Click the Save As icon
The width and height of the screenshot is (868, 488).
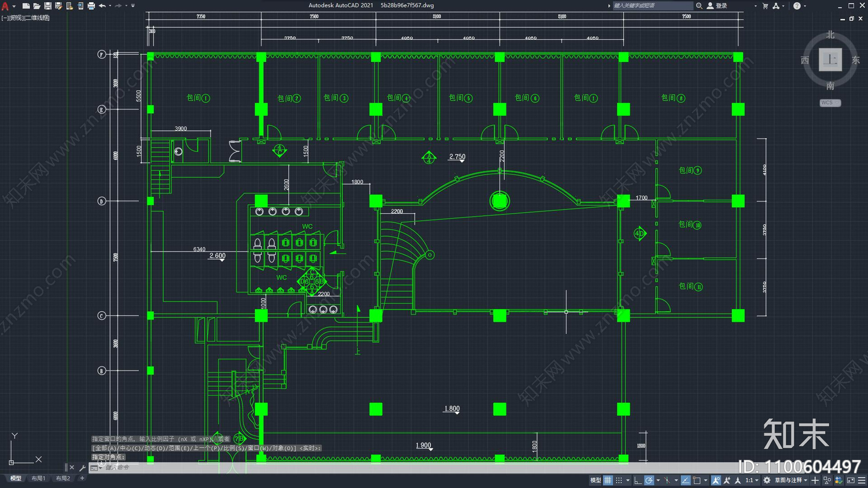[x=59, y=6]
